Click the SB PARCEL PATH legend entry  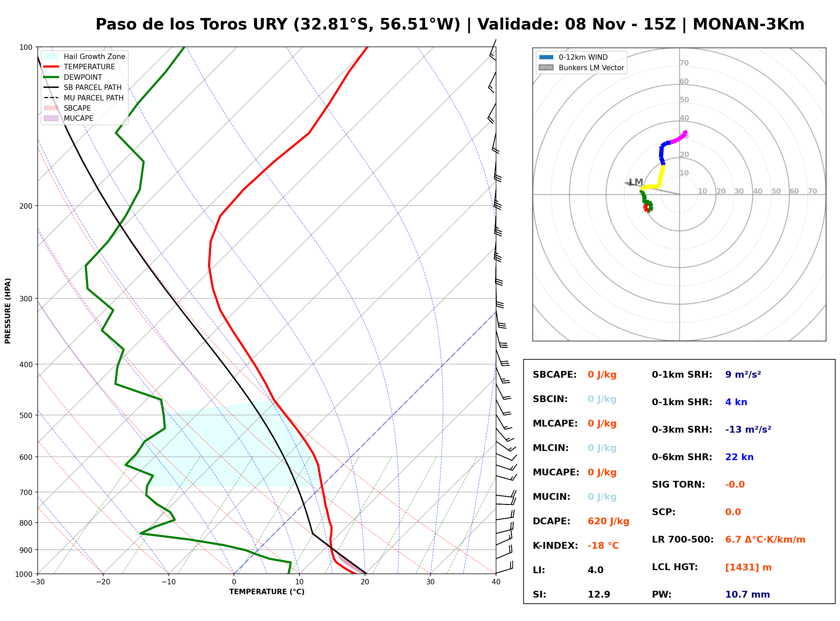[x=83, y=87]
